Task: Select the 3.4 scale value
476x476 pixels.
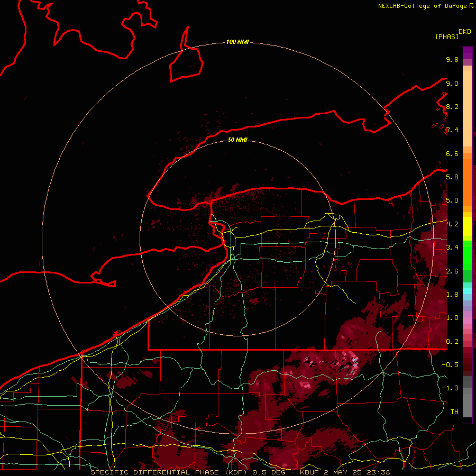Action: pos(452,248)
